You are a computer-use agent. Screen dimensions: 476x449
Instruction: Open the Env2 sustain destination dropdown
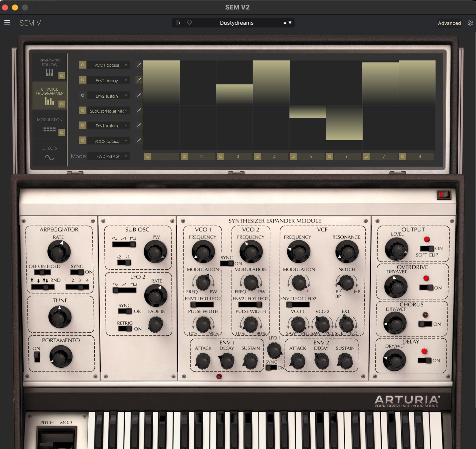point(108,96)
